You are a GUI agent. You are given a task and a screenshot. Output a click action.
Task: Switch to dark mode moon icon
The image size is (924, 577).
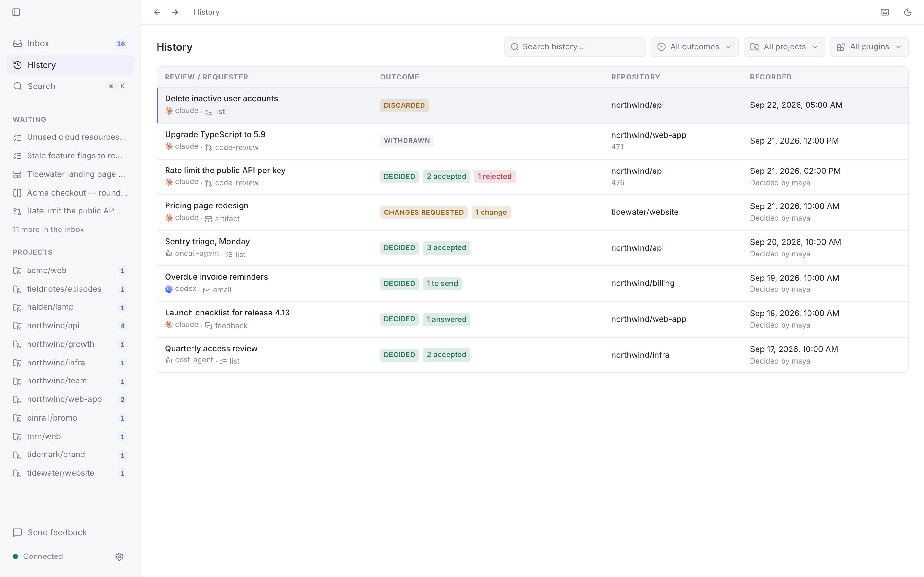click(x=908, y=12)
